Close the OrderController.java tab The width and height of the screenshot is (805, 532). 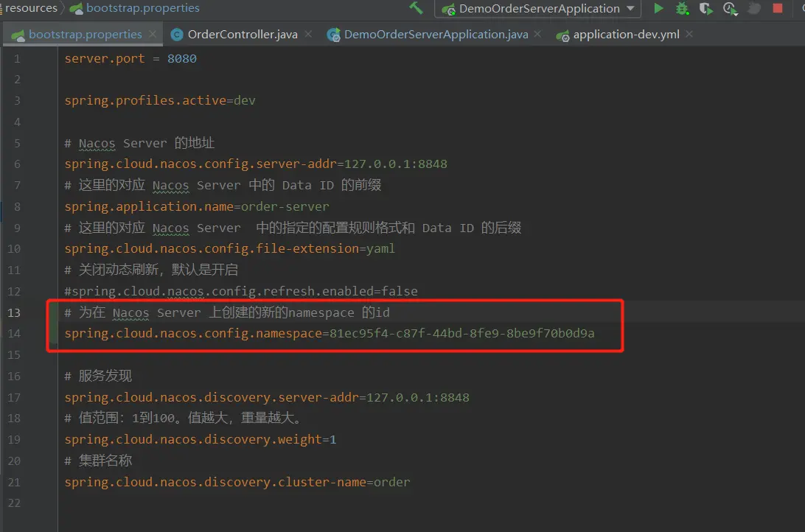(308, 34)
